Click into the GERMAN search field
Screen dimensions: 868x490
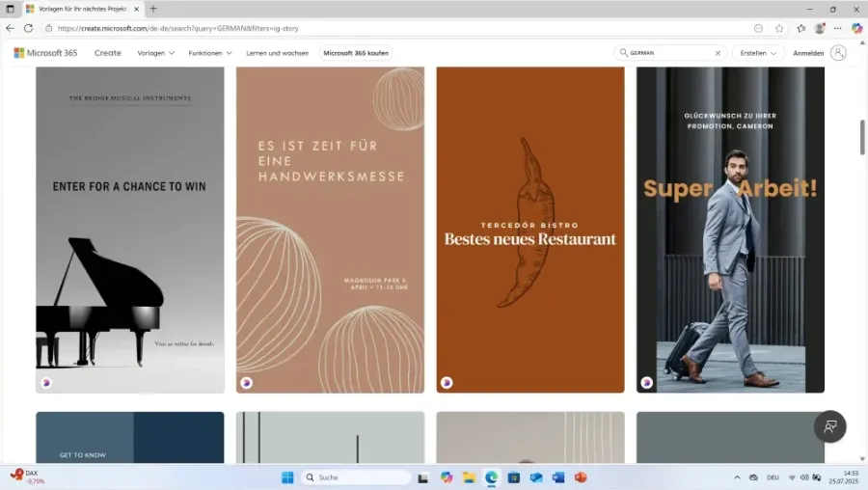670,53
